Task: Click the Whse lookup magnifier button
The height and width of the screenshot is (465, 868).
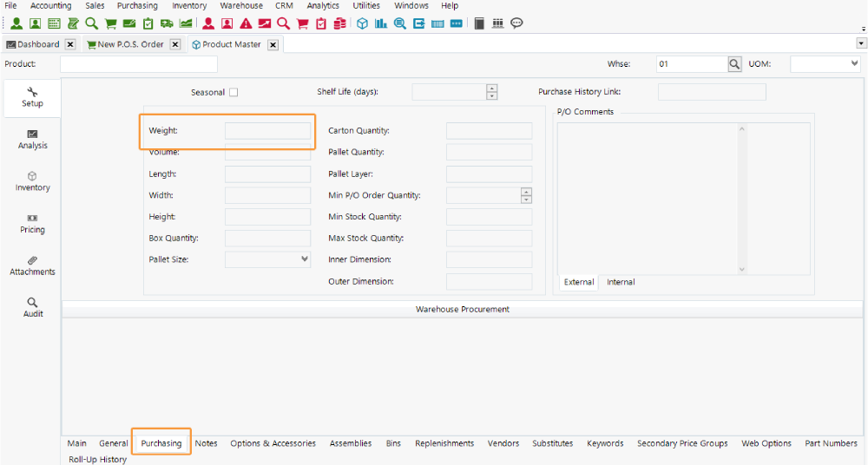Action: click(734, 64)
